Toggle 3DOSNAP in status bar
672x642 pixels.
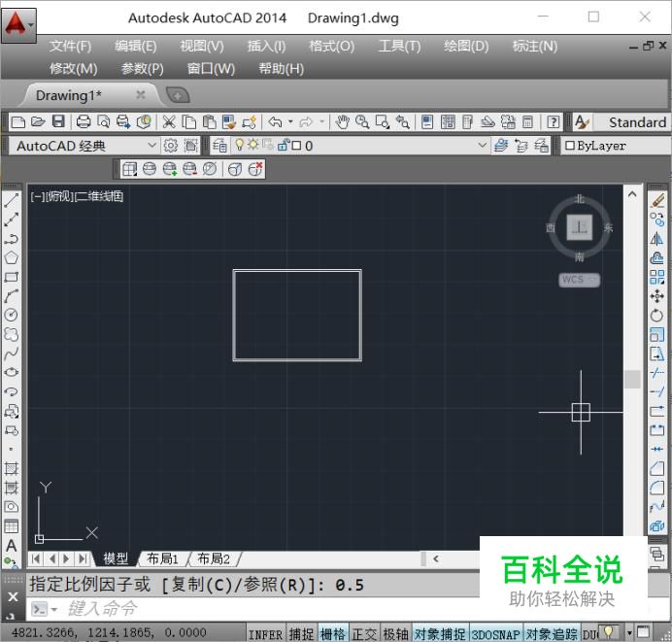(495, 633)
